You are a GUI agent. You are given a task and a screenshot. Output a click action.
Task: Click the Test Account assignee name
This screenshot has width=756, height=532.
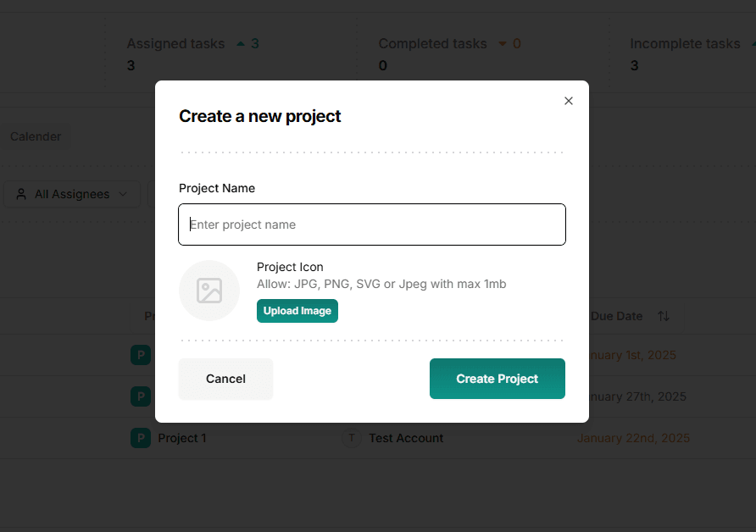click(406, 438)
